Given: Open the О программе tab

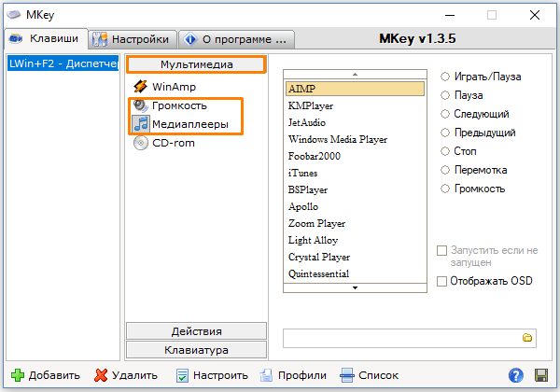Looking at the screenshot, I should 236,39.
